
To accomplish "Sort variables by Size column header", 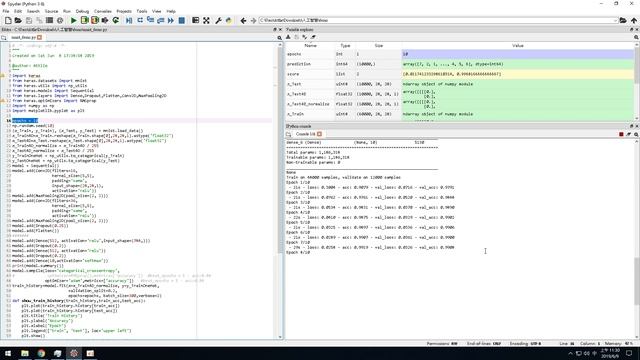I will [x=379, y=46].
